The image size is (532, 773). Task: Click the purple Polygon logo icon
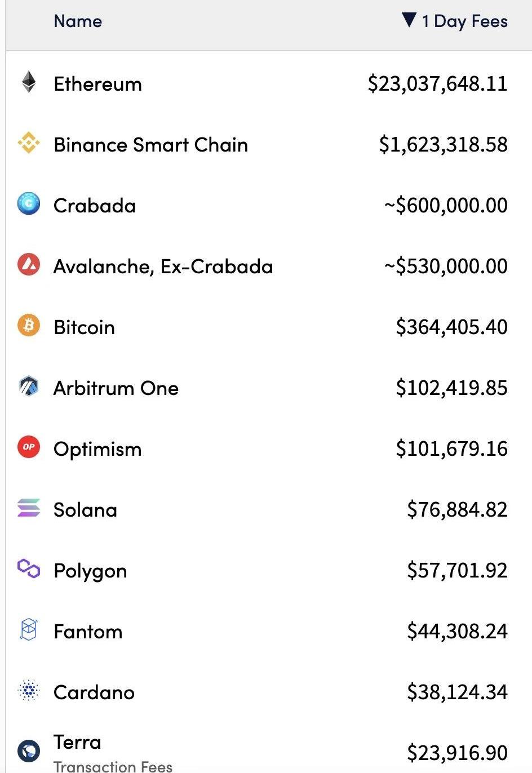29,569
